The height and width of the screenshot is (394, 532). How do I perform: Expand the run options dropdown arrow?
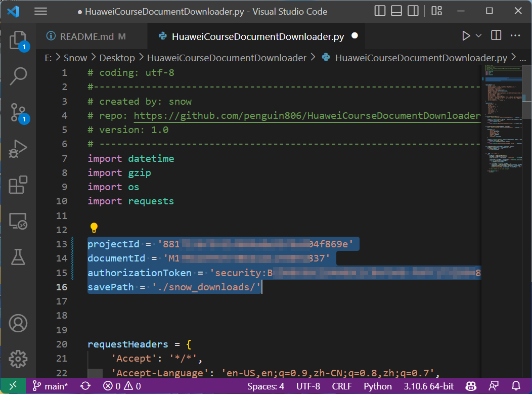[x=478, y=35]
